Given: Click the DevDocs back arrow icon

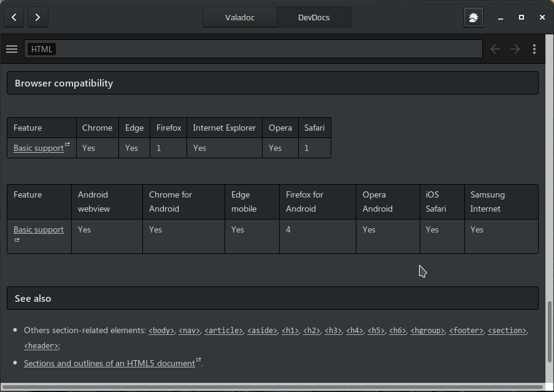Looking at the screenshot, I should tap(495, 49).
